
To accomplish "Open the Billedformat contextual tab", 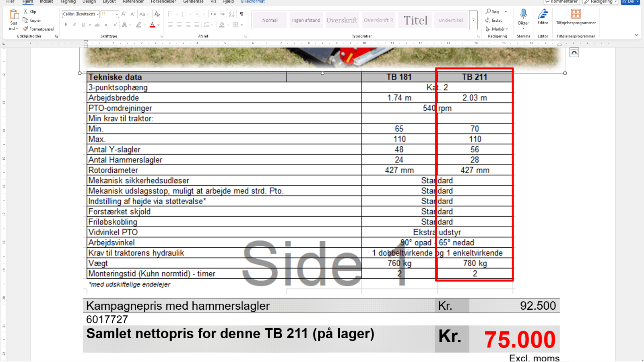I will tap(252, 2).
